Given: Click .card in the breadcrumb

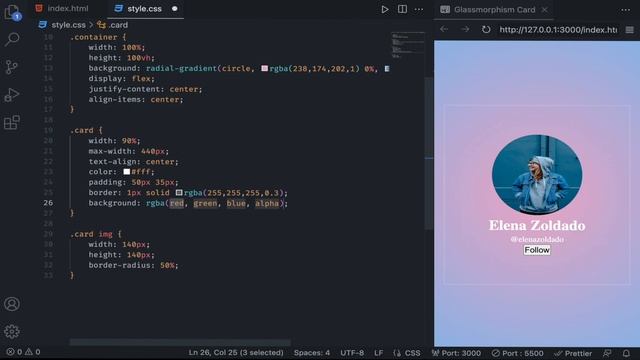Looking at the screenshot, I should click(118, 25).
